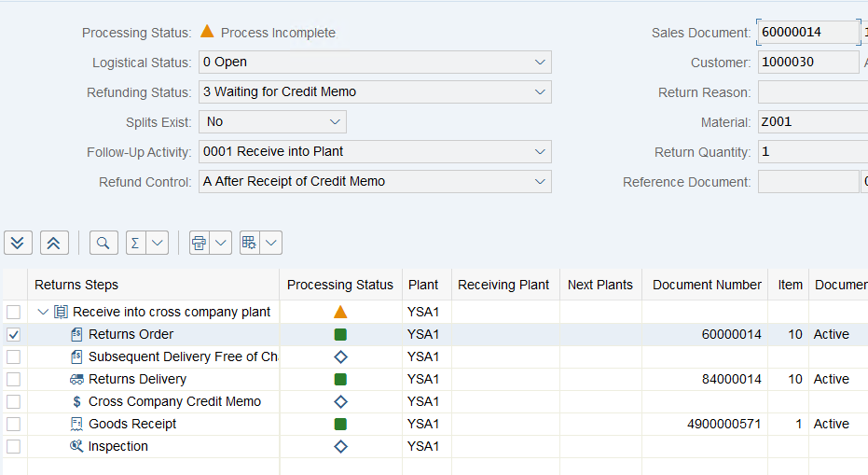Collapse the Receive into cross company plant node

[43, 312]
